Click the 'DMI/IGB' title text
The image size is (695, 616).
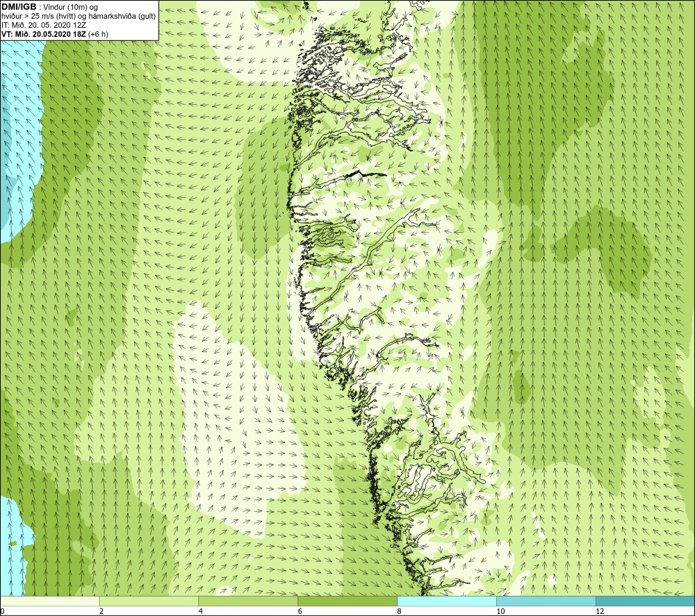pos(19,7)
